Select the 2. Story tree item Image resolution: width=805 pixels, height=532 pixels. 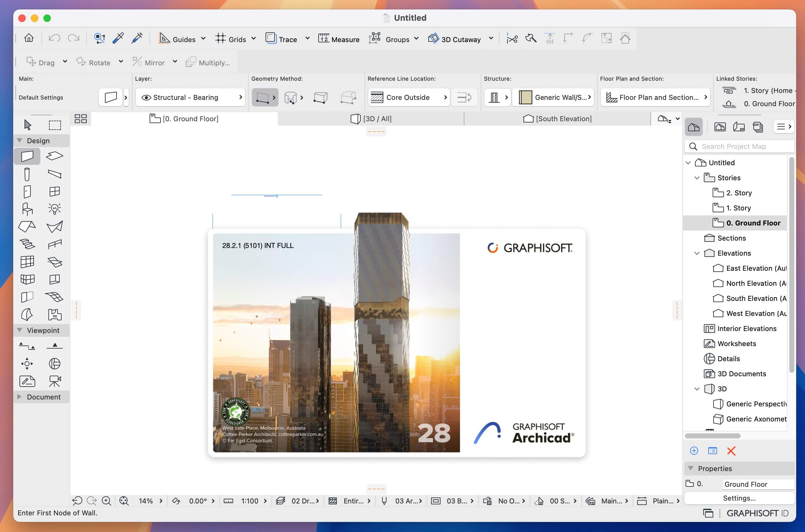(x=735, y=193)
